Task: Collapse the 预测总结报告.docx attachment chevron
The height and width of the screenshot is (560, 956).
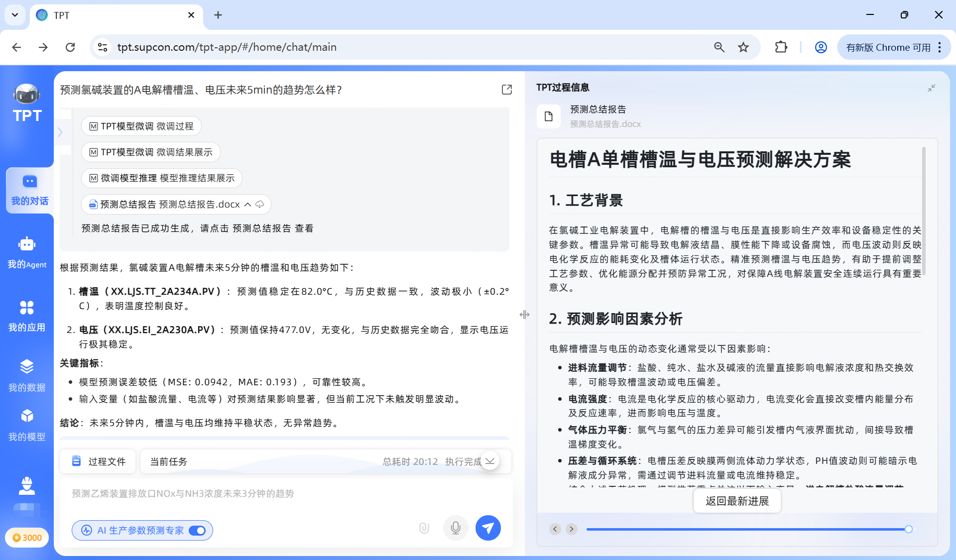Action: [x=247, y=204]
